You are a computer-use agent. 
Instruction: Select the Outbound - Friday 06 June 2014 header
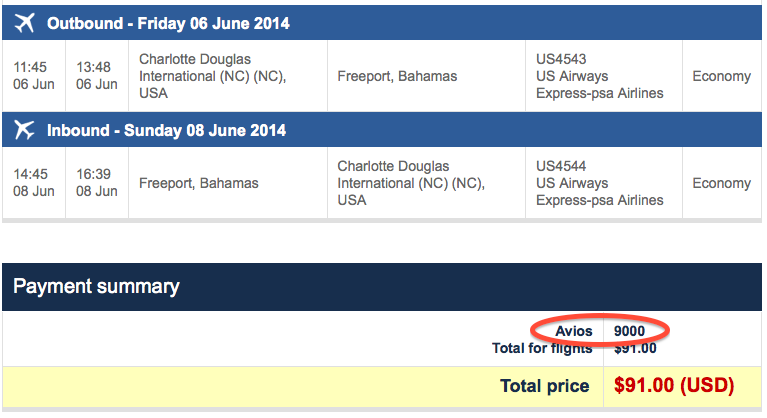[x=168, y=23]
